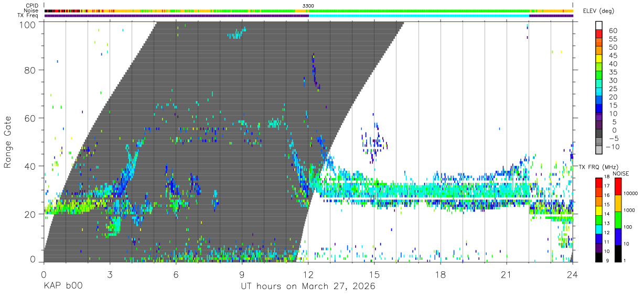Click the ELEV tick label 30

tap(613, 80)
